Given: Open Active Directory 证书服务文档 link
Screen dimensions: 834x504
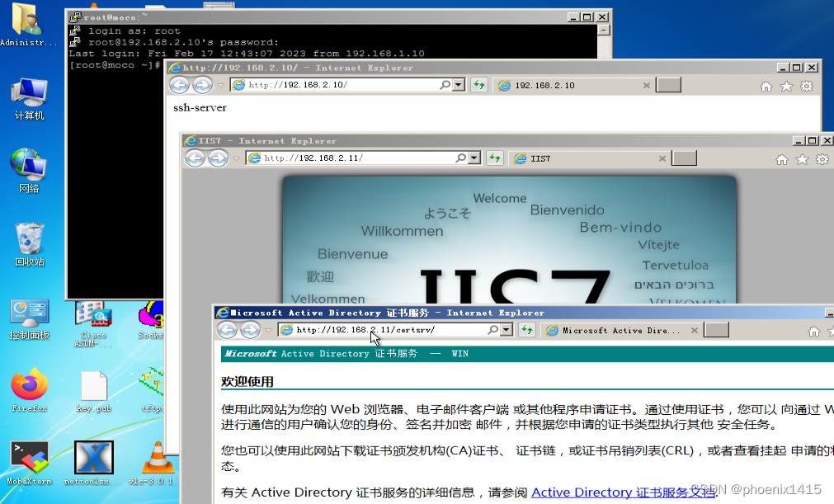Looking at the screenshot, I should click(x=624, y=492).
